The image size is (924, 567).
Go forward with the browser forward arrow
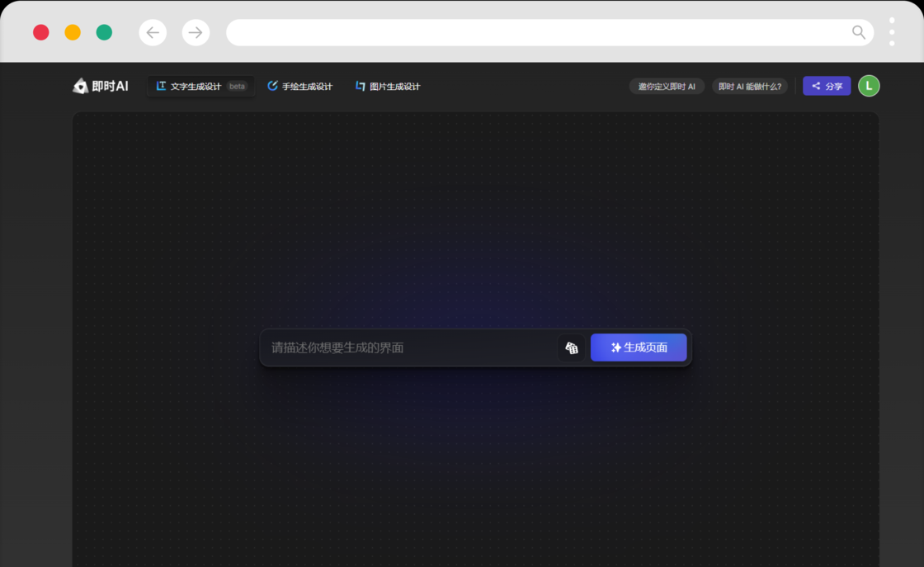point(196,32)
